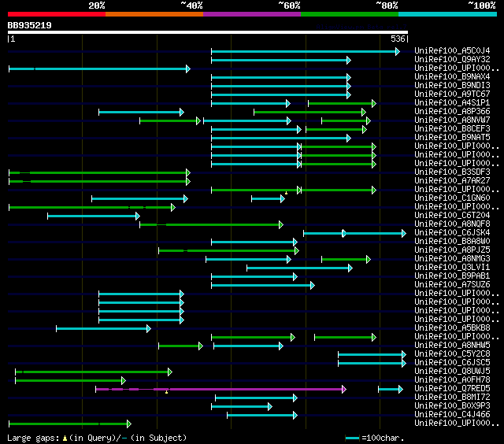The height and width of the screenshot is (444, 504).
Task: Click the cyan alignment bar in the C6T204 row
Action: [94, 216]
